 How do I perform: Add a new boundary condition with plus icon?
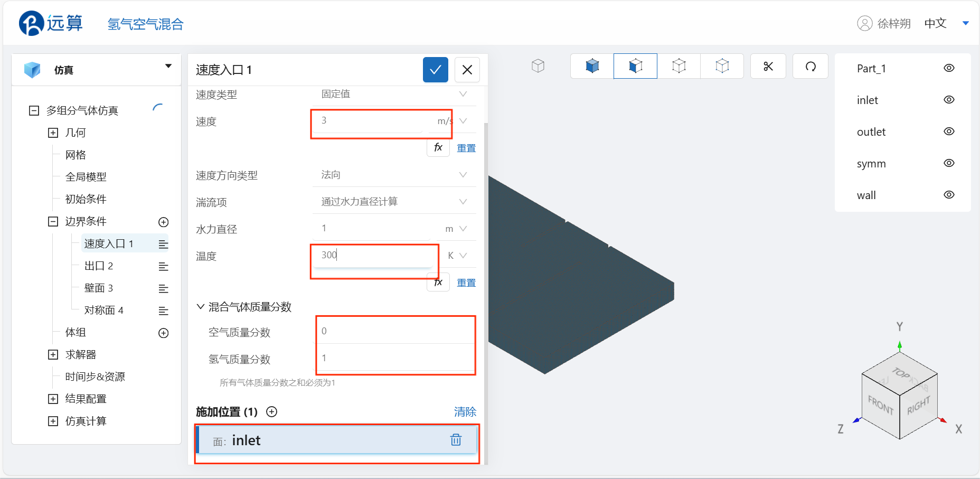[x=164, y=222]
